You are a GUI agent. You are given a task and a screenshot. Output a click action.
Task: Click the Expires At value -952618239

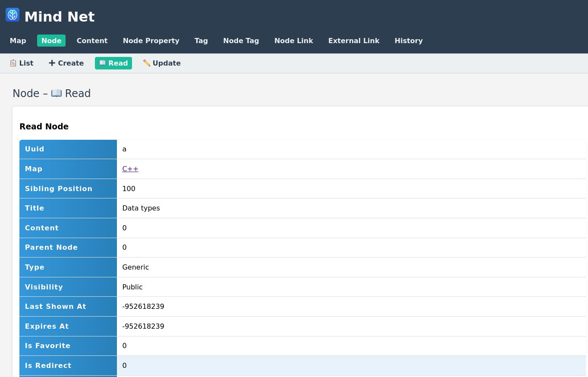tap(143, 326)
